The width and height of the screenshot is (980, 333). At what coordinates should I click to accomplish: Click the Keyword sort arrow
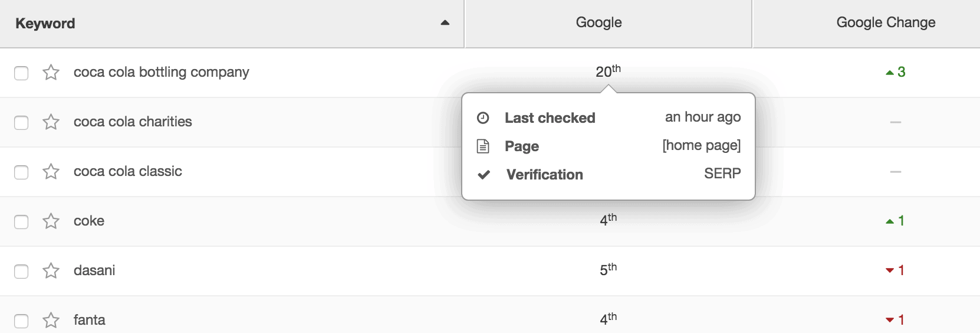pos(445,23)
